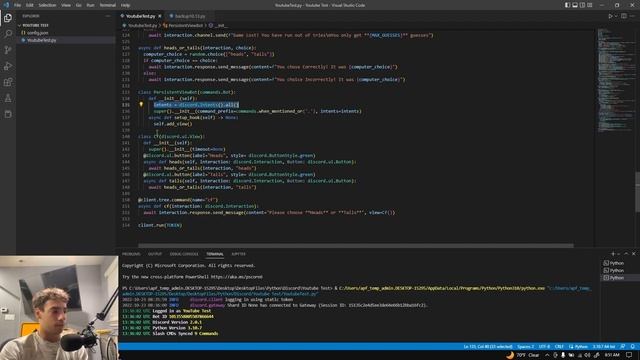Toggle secondary side bar visibility

pos(582,5)
